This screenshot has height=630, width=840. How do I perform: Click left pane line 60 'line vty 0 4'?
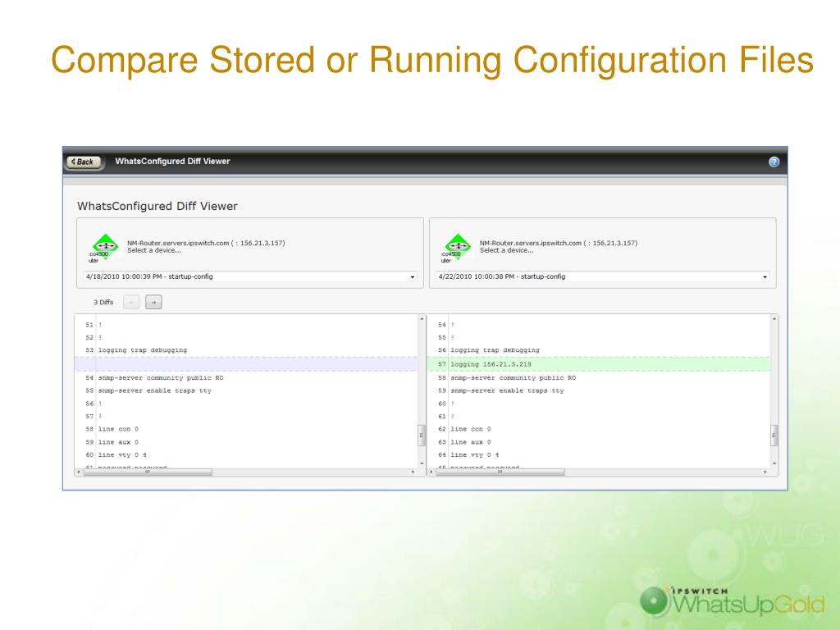coord(122,454)
